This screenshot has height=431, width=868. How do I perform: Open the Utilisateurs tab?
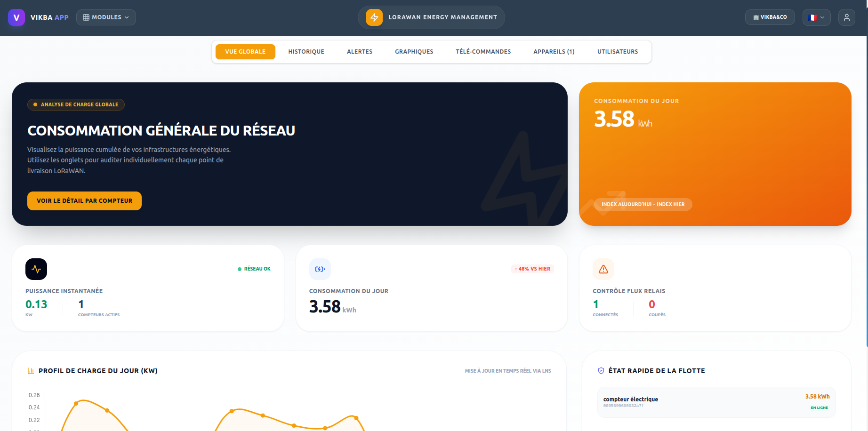[x=618, y=52]
